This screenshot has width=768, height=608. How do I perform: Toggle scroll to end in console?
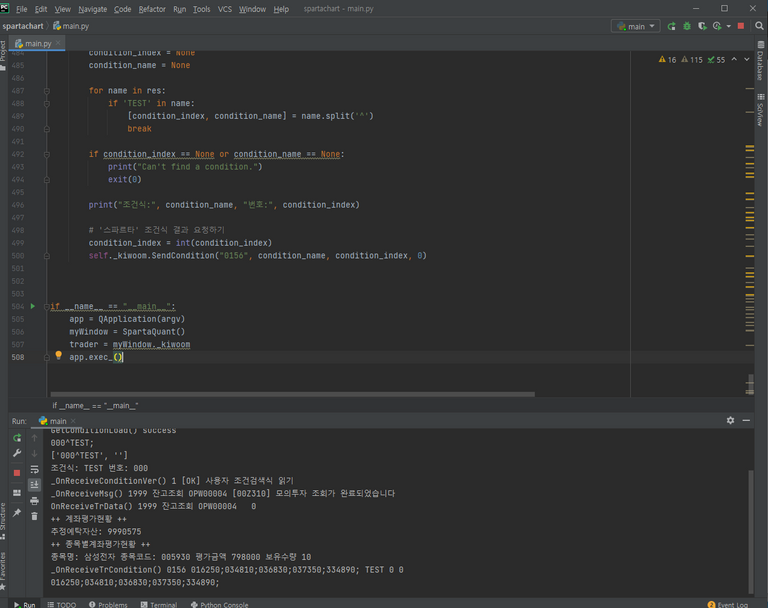[x=34, y=485]
